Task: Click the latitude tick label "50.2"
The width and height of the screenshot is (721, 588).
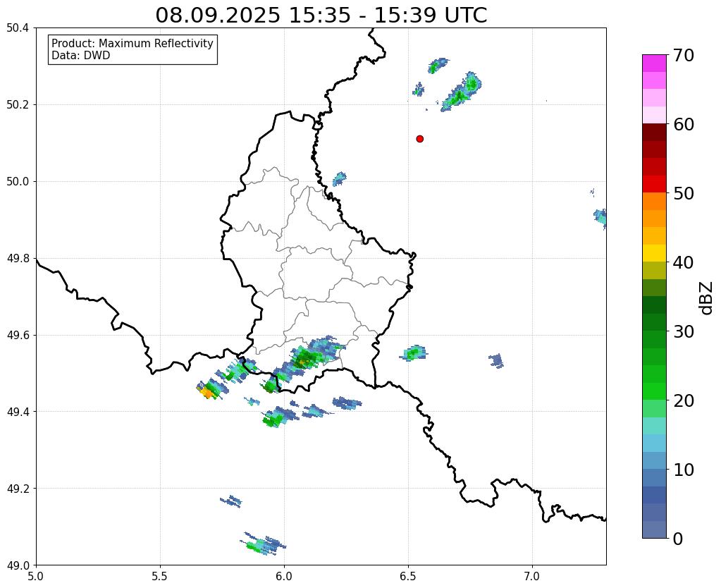Action: [18, 105]
